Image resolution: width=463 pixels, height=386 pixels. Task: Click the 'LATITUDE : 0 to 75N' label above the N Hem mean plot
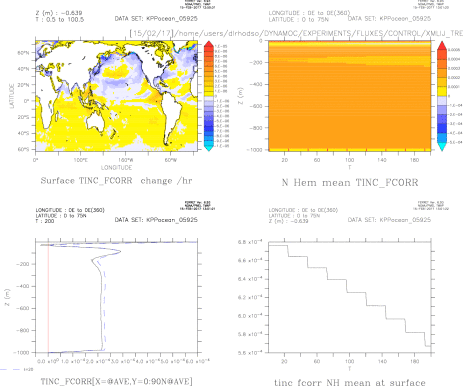point(299,20)
